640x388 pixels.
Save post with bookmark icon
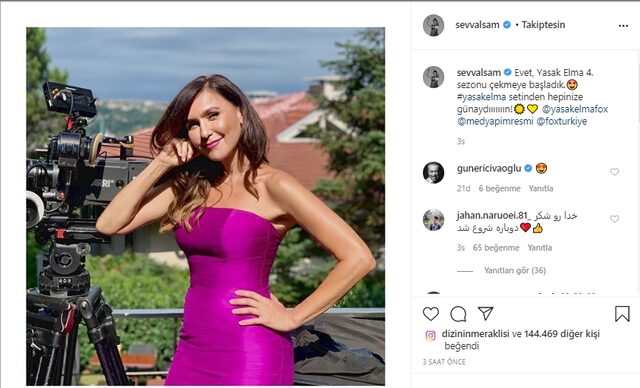point(622,314)
